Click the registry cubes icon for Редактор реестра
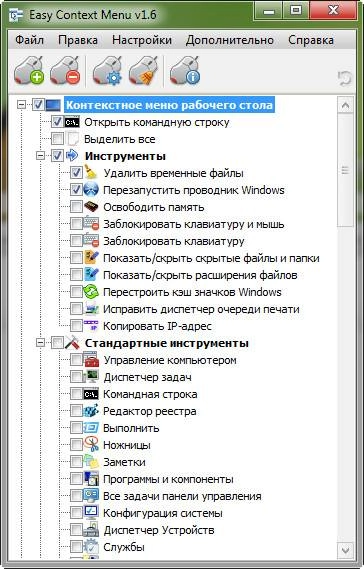This screenshot has height=569, width=364. 91,411
